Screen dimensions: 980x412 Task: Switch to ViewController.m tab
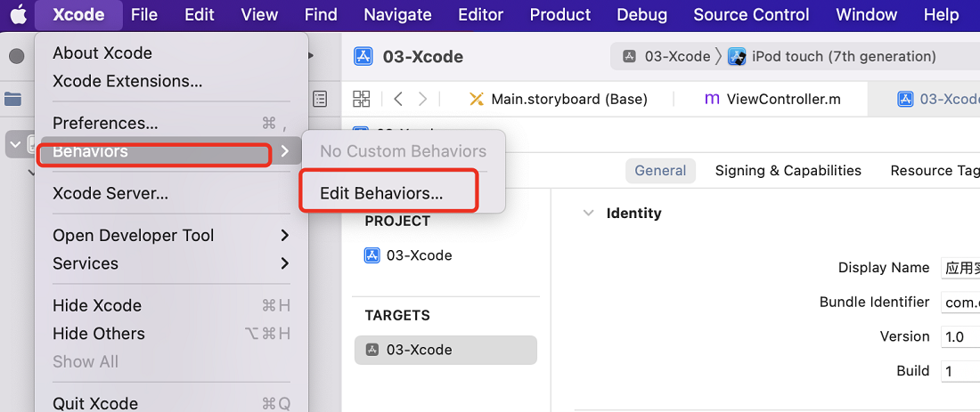click(x=772, y=99)
